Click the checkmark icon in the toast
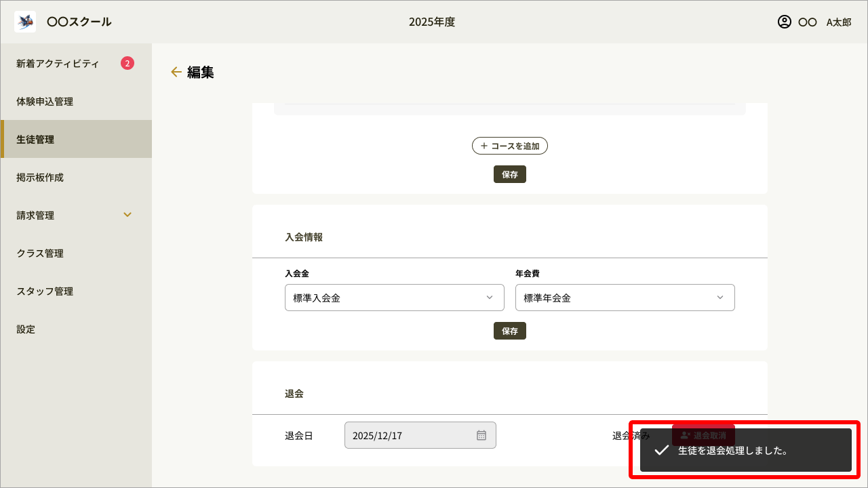Viewport: 868px width, 488px height. [661, 450]
